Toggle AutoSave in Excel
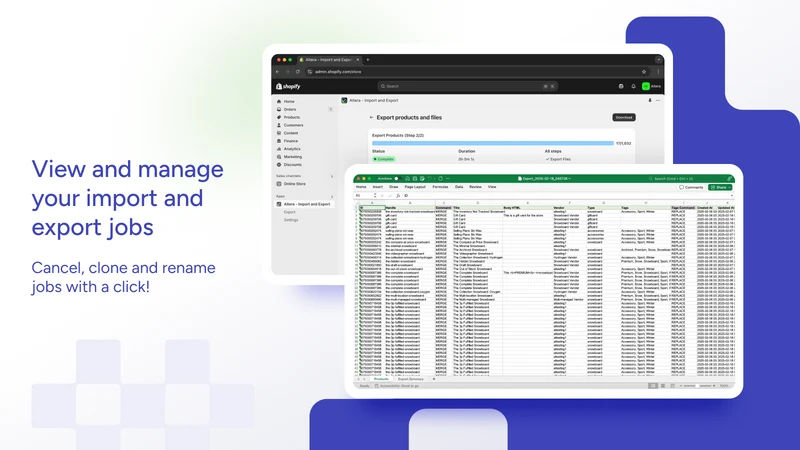The image size is (800, 450). point(397,179)
